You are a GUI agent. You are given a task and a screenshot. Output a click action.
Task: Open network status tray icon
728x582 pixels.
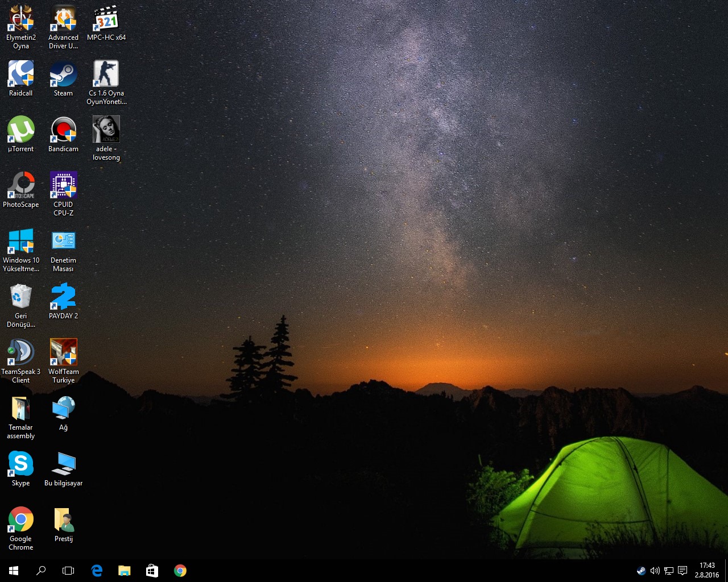pyautogui.click(x=669, y=571)
